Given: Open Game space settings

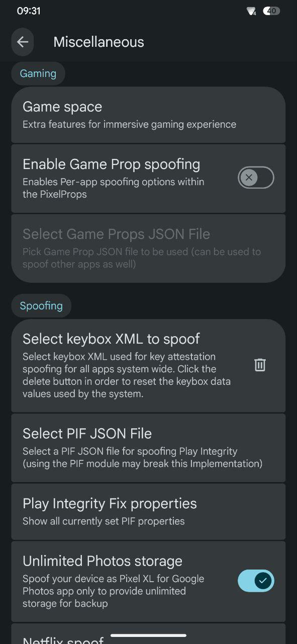Looking at the screenshot, I should click(148, 115).
